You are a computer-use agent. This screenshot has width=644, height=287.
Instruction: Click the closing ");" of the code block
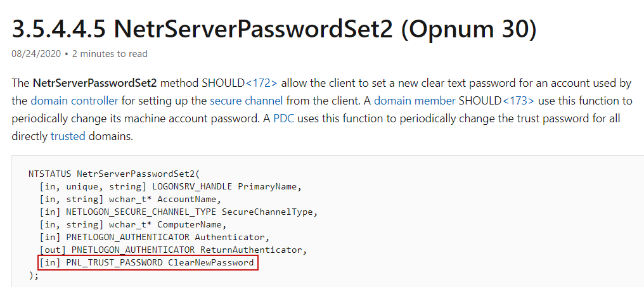point(34,276)
